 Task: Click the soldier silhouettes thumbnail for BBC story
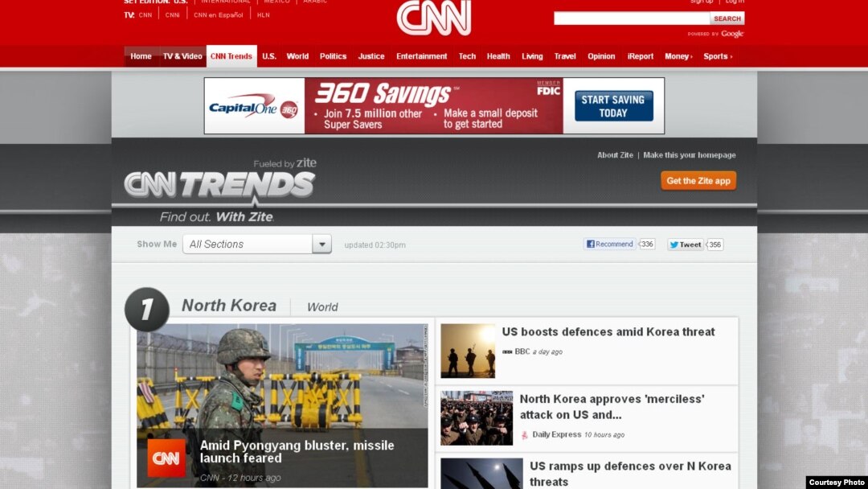(x=468, y=351)
